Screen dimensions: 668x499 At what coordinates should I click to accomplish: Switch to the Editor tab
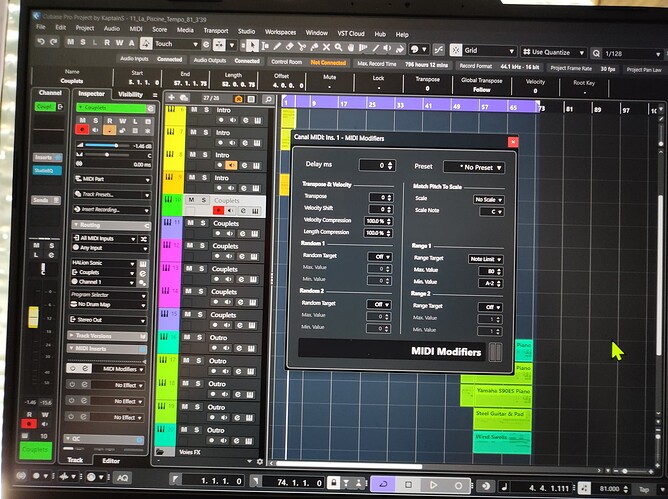111,461
